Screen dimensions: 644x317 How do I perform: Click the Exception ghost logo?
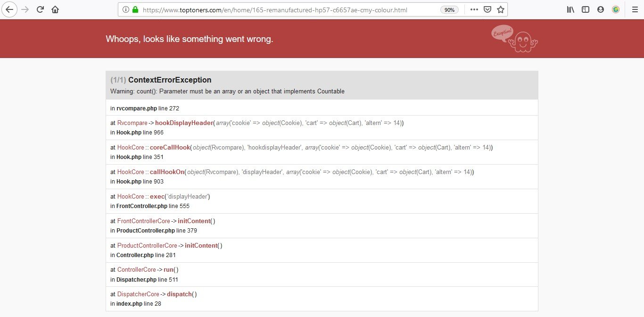point(514,39)
